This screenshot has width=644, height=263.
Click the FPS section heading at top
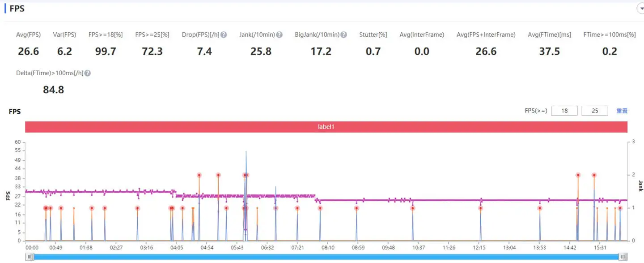(17, 9)
